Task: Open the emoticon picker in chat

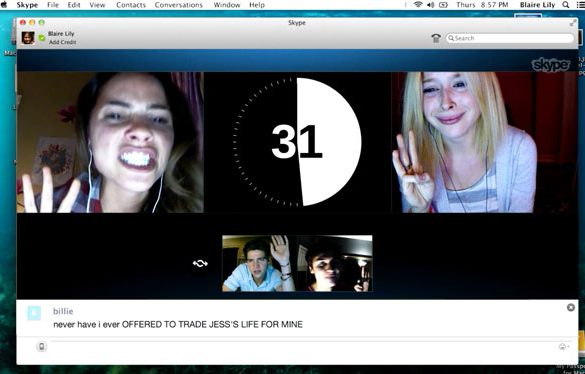Action: coord(564,346)
